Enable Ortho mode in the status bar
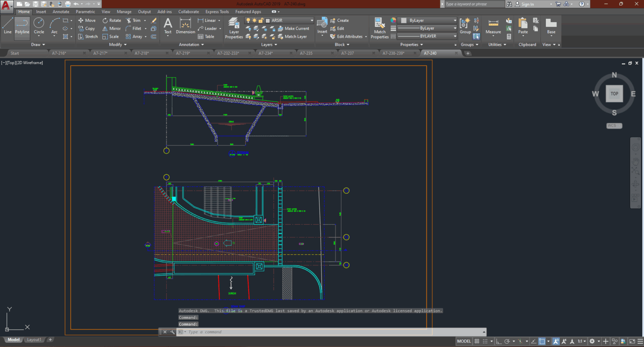 499,341
